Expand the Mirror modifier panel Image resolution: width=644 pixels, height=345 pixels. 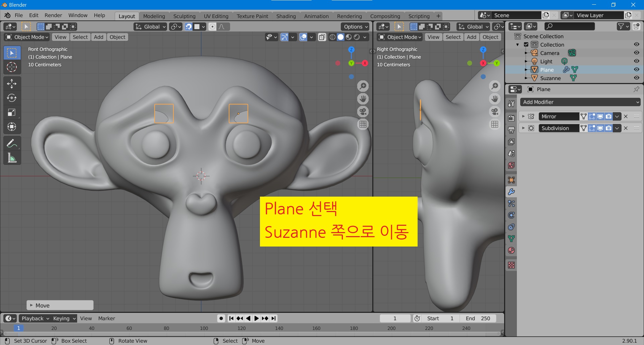click(x=523, y=117)
